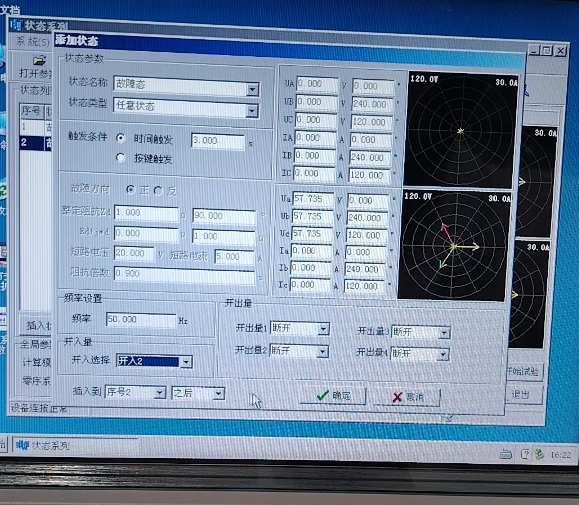Select row 1 in the 状态列表

[36, 127]
